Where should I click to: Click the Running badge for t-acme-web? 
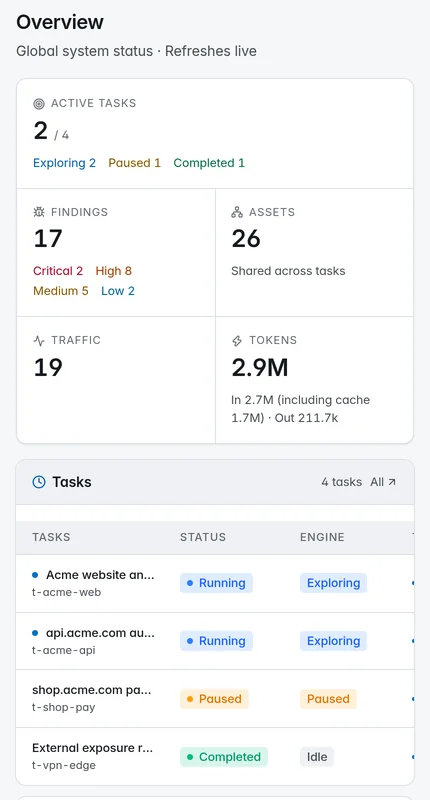[216, 583]
